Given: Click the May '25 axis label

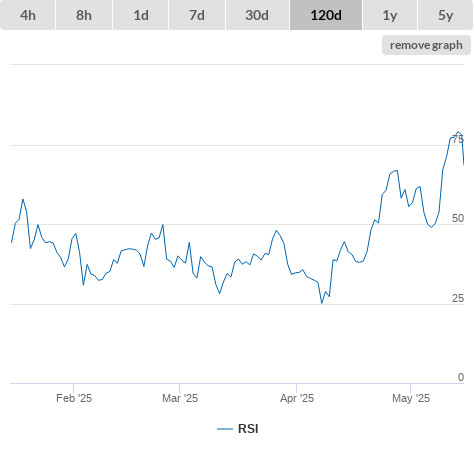Looking at the screenshot, I should pos(411,398).
